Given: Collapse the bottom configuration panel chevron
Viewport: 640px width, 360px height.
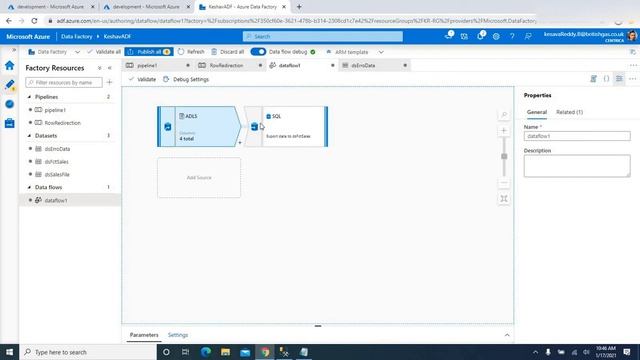Looking at the screenshot, I should (x=507, y=335).
